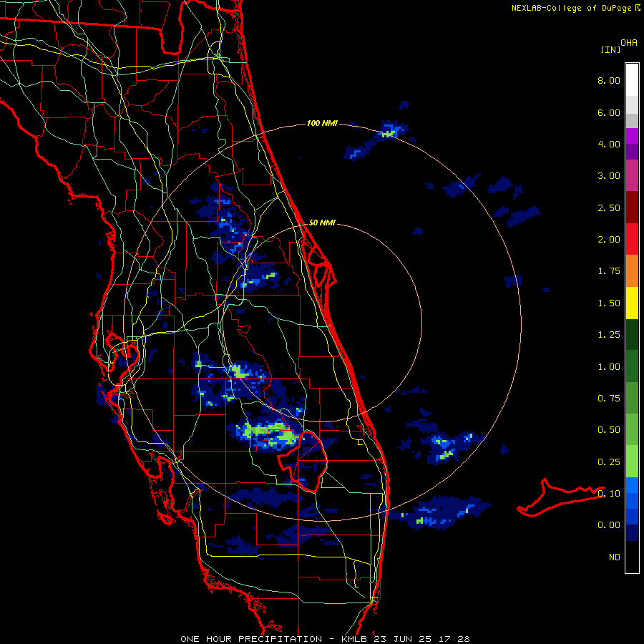The image size is (644, 644).
Task: Click the 6.00 legend value
Action: coord(609,112)
